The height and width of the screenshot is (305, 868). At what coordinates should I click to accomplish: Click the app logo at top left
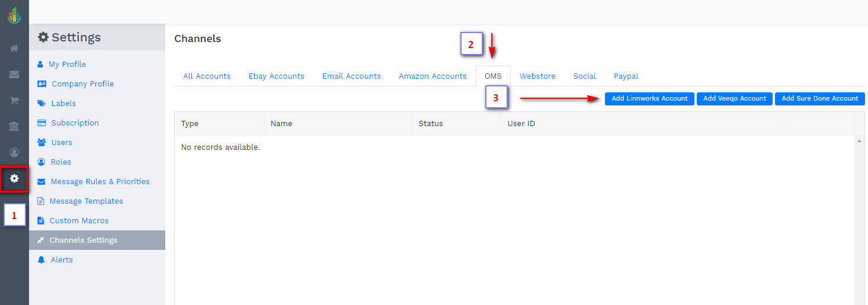tap(14, 14)
